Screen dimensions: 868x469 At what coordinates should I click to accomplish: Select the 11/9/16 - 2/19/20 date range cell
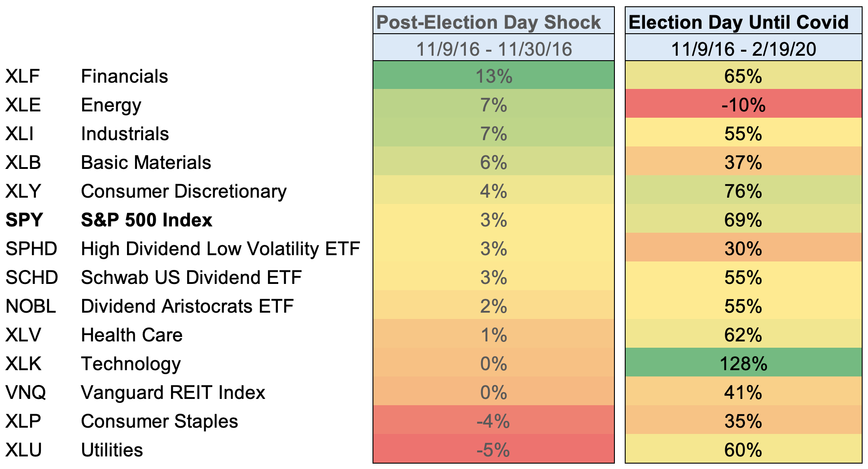coord(743,49)
